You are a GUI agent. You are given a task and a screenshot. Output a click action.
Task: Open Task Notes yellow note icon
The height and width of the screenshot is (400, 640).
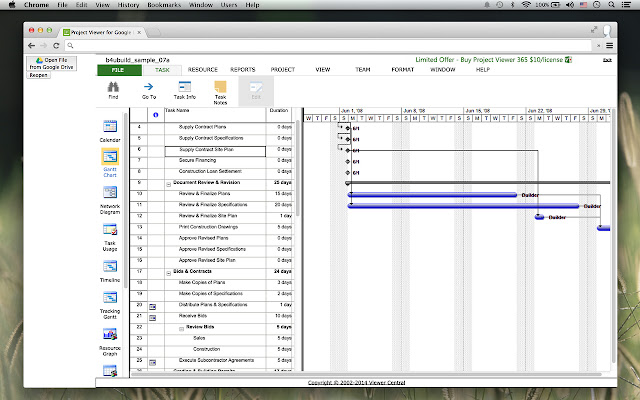point(220,87)
